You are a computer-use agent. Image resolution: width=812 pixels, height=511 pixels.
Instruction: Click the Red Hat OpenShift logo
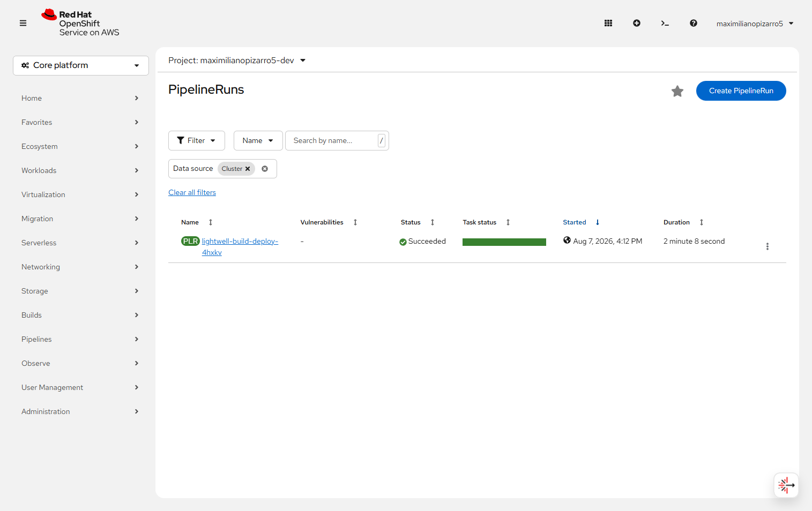(80, 23)
